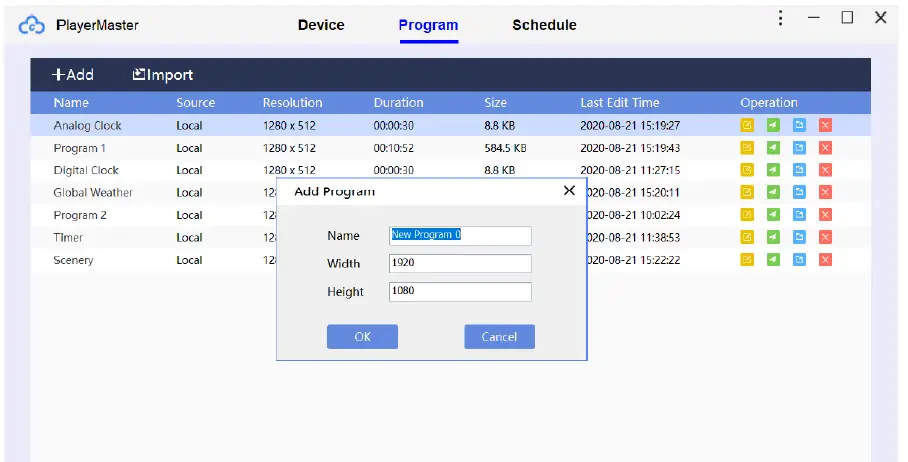This screenshot has width=908, height=462.
Task: Click the Duration column header
Action: pos(398,102)
